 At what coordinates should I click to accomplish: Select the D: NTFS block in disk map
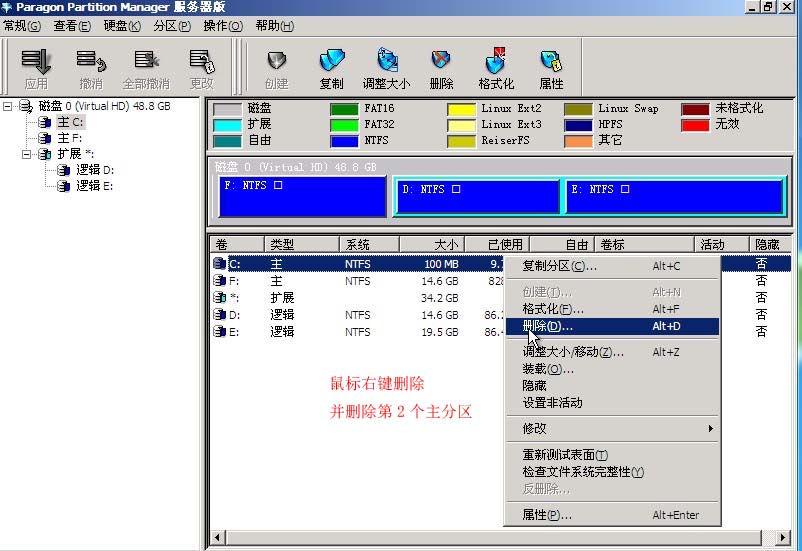(x=478, y=196)
